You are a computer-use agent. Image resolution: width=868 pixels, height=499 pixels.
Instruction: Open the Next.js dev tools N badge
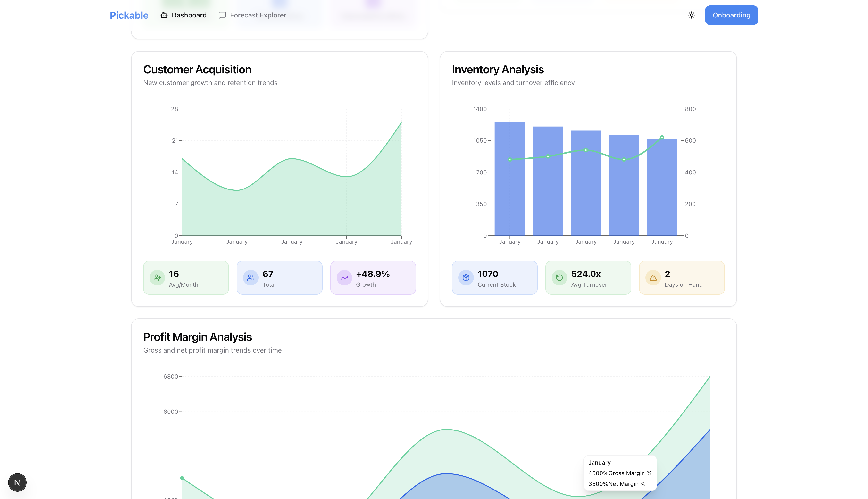[17, 482]
